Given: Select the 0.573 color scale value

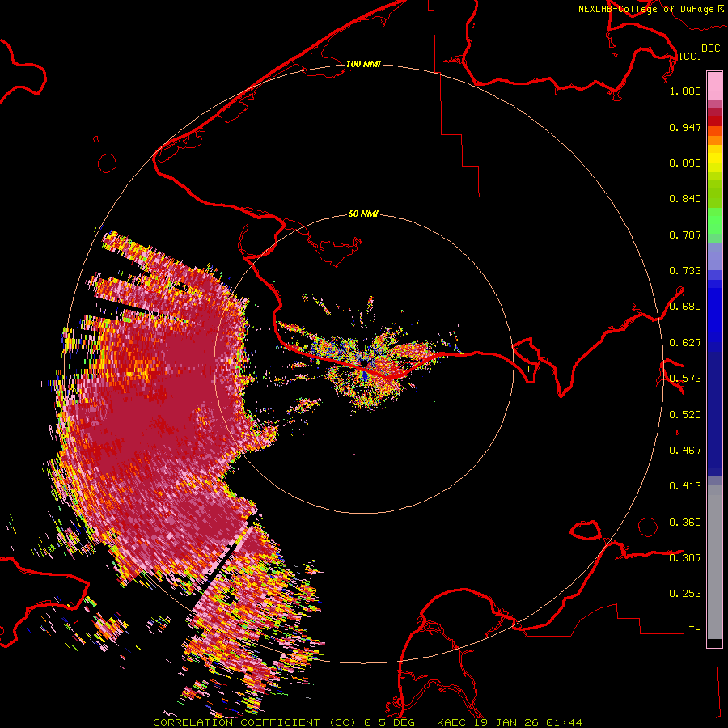Looking at the screenshot, I should [685, 379].
